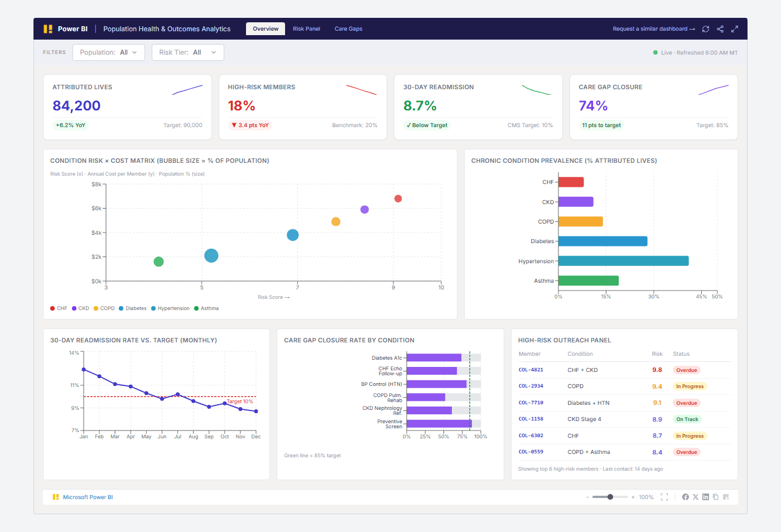Click the January point on readmission line
This screenshot has height=532, width=781.
tap(84, 369)
